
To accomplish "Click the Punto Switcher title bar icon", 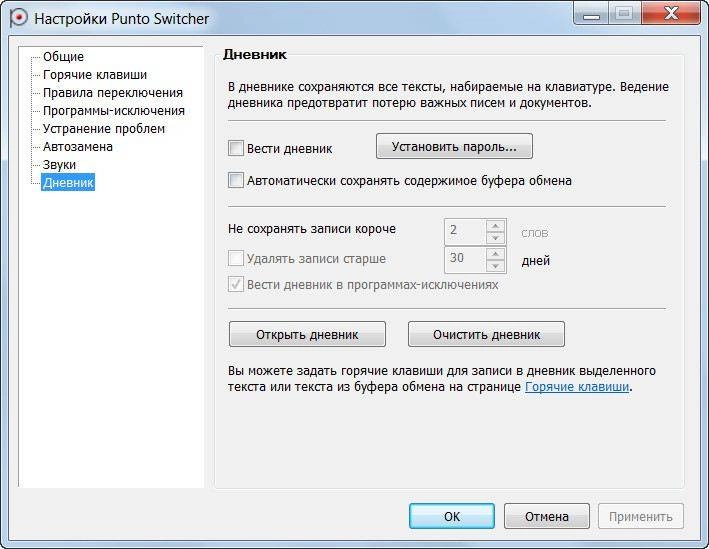I will tap(19, 18).
